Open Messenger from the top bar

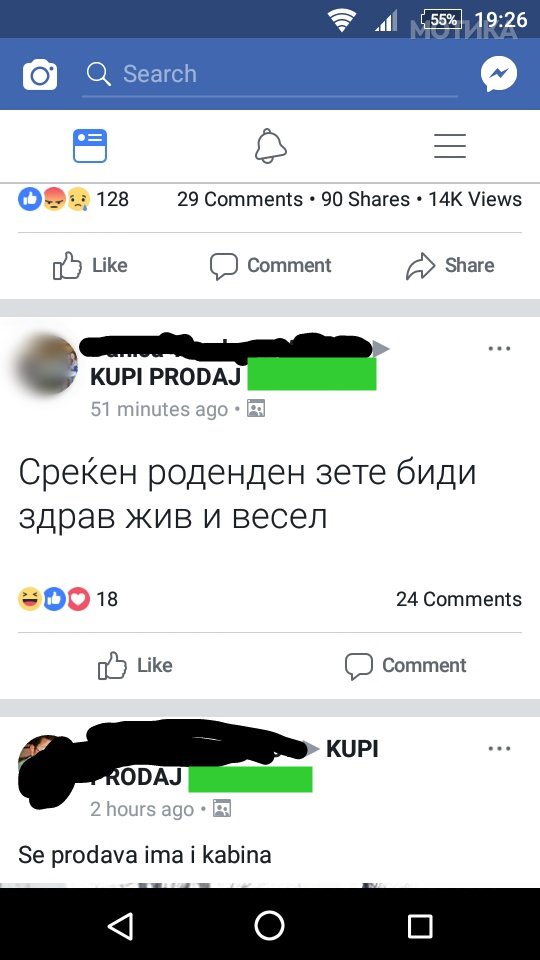499,74
